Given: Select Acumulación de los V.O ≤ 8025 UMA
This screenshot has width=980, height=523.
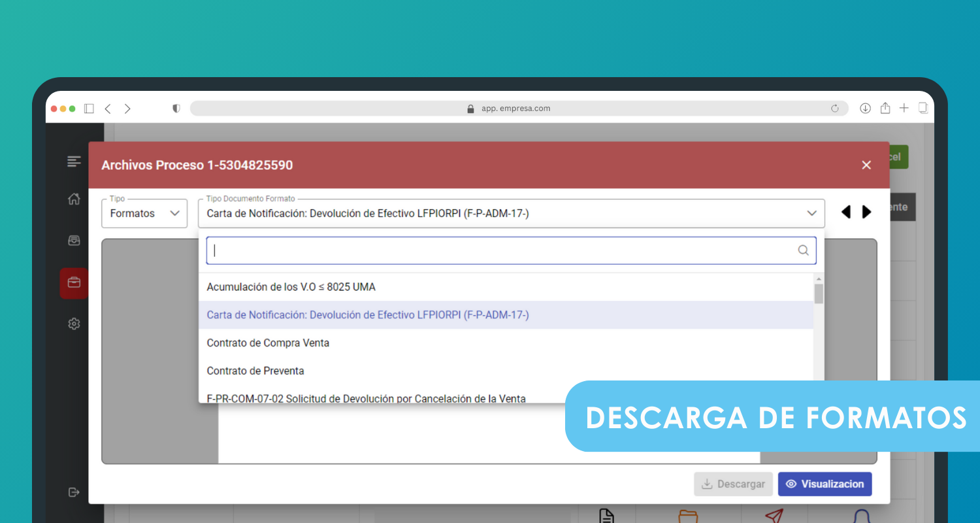Looking at the screenshot, I should 291,287.
